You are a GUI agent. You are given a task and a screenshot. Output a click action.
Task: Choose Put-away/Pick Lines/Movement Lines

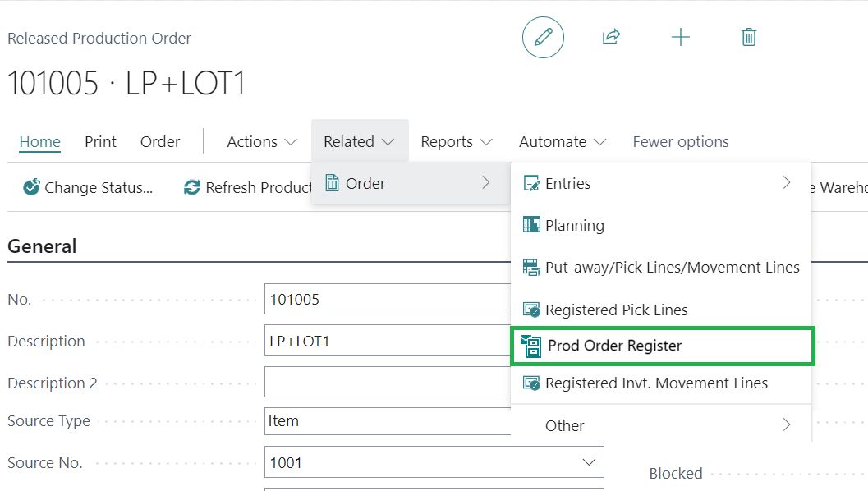pos(672,268)
